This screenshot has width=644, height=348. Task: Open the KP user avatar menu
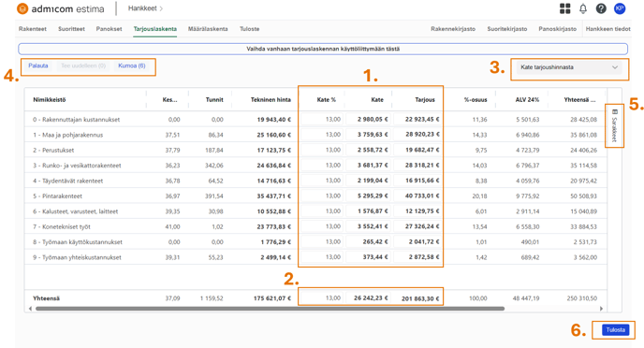620,8
